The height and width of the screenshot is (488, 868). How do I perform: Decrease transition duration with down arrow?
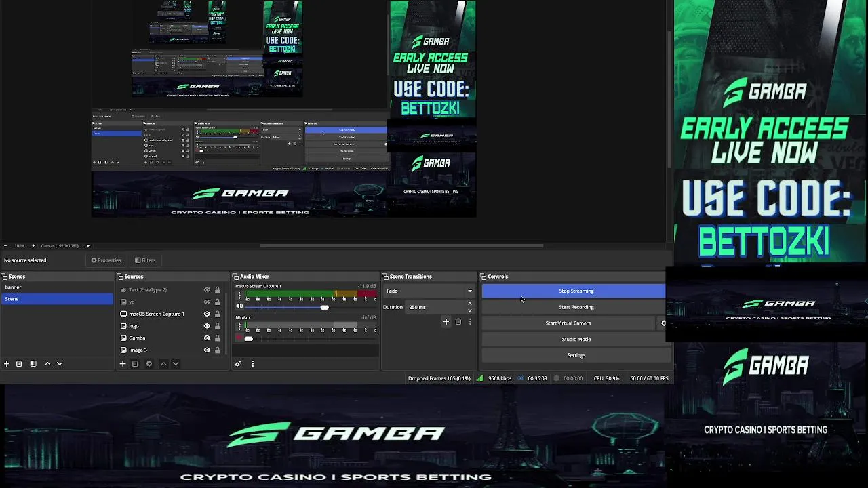(x=470, y=310)
